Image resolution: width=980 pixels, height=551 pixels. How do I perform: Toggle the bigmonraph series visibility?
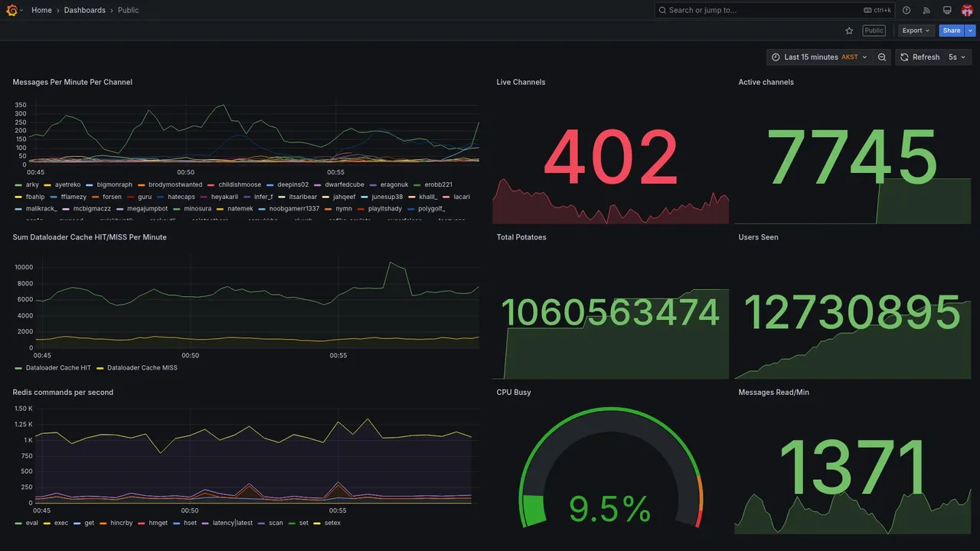click(x=115, y=184)
